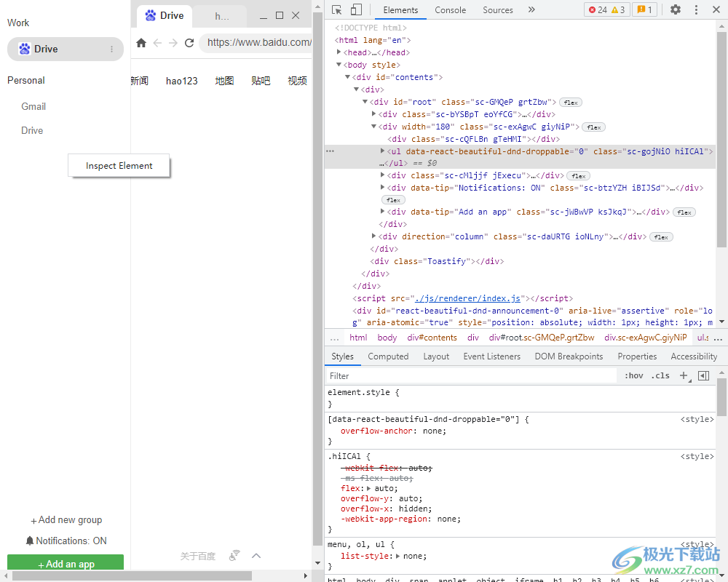Switch to the Console tab
The width and height of the screenshot is (728, 582).
450,9
